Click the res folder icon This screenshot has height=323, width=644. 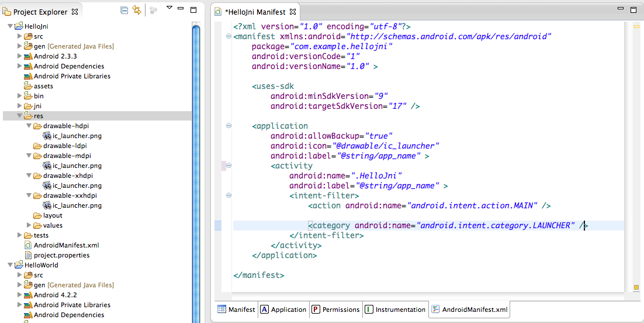[x=28, y=116]
